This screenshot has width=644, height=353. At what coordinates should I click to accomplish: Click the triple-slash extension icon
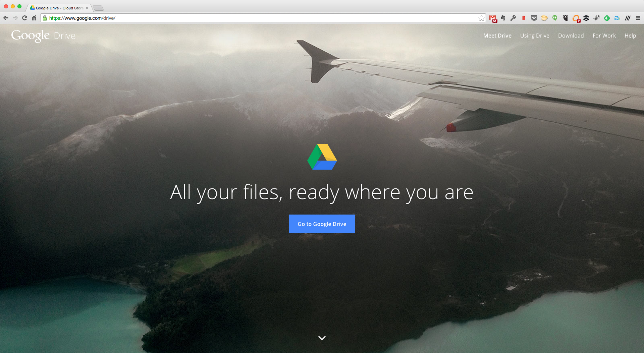tap(628, 18)
